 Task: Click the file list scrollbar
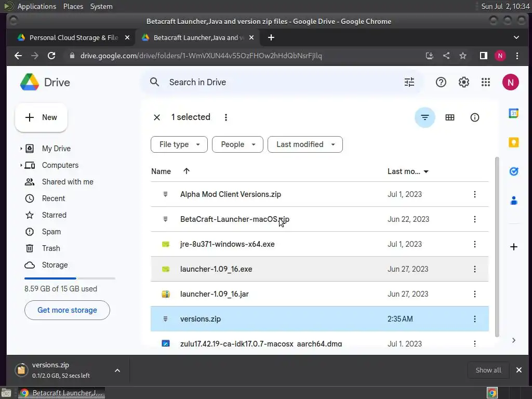497,247
